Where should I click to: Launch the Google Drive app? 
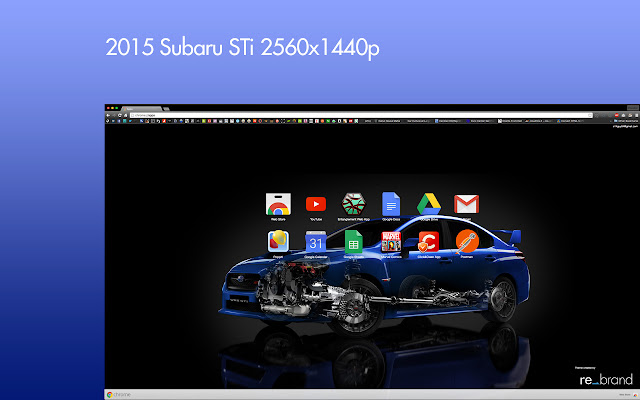429,204
